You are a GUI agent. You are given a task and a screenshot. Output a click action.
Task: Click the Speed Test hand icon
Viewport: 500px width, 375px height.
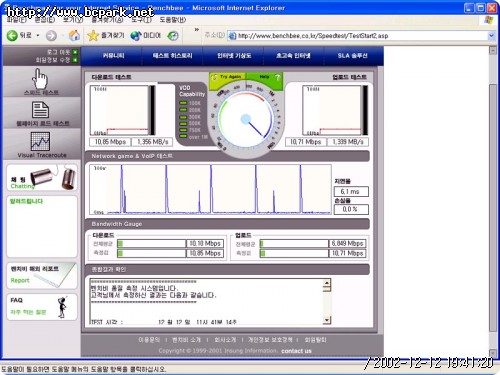[x=40, y=79]
